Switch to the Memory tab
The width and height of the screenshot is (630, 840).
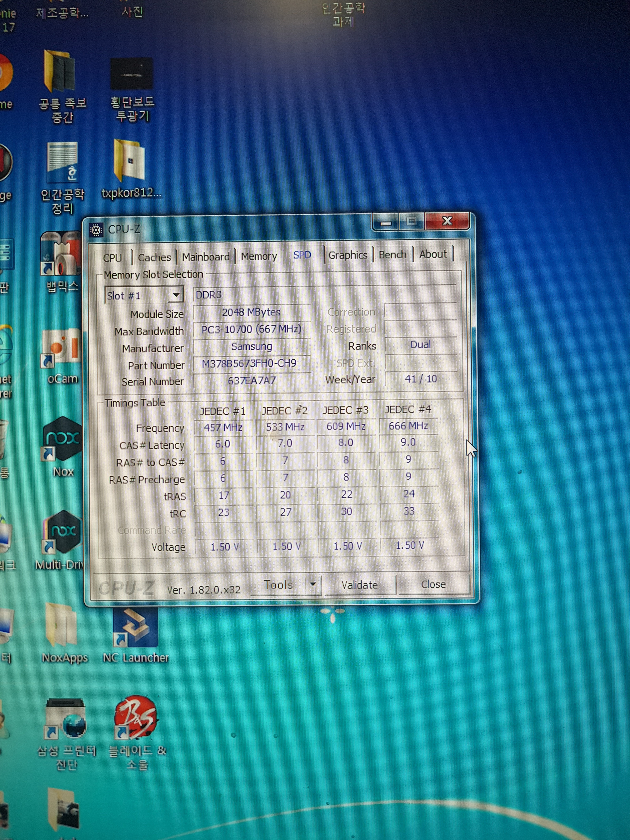pyautogui.click(x=259, y=256)
